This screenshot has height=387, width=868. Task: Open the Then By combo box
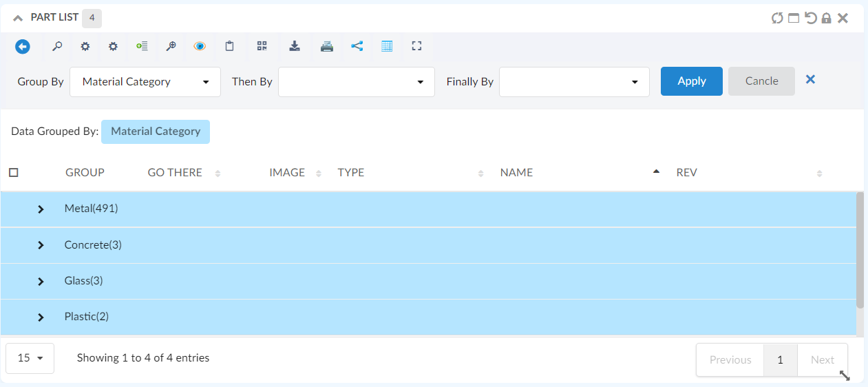[356, 82]
